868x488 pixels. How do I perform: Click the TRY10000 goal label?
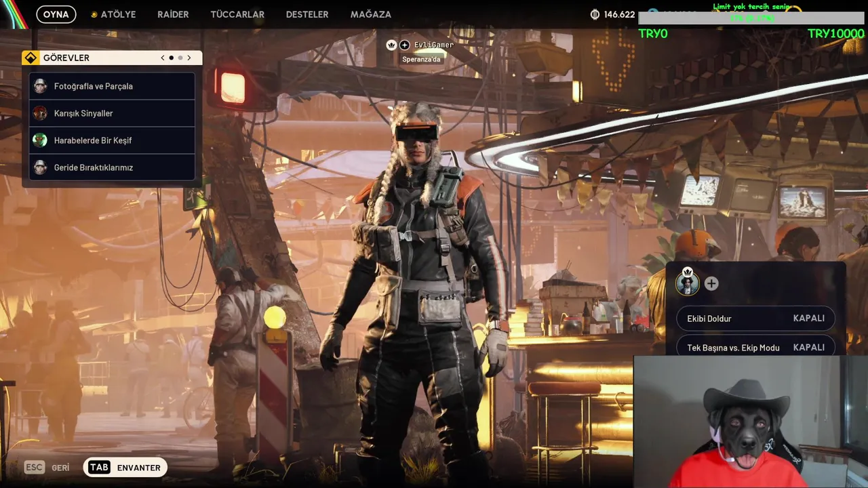click(x=835, y=34)
